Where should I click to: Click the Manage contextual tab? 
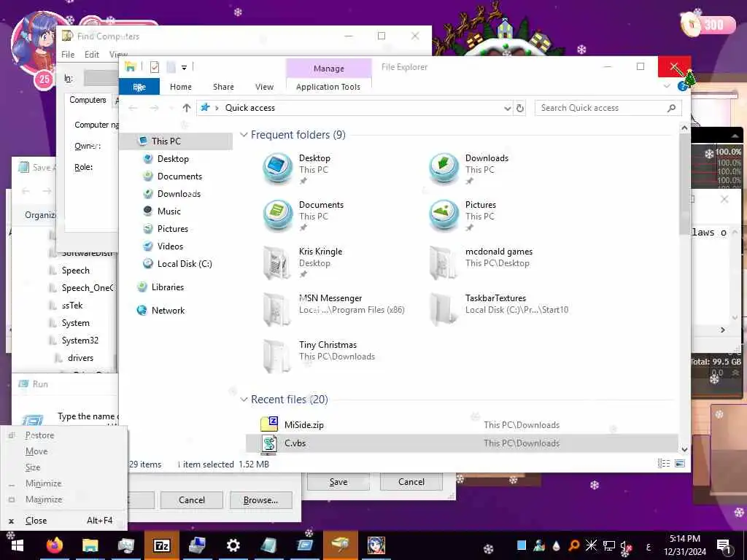point(329,69)
